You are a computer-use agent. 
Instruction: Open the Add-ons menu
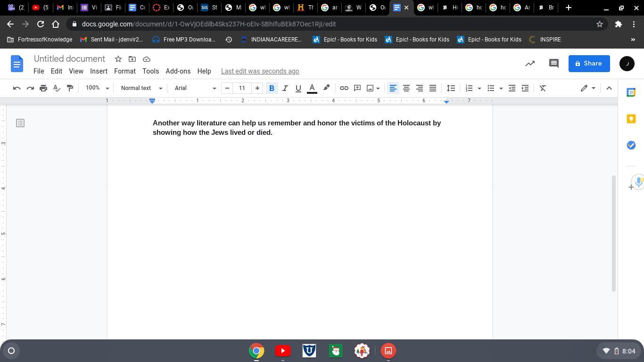[178, 71]
